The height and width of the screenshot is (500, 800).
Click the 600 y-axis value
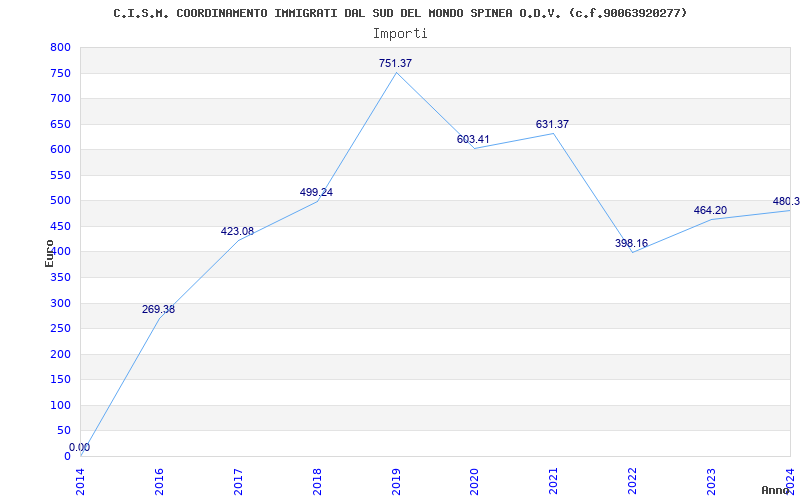click(x=60, y=149)
